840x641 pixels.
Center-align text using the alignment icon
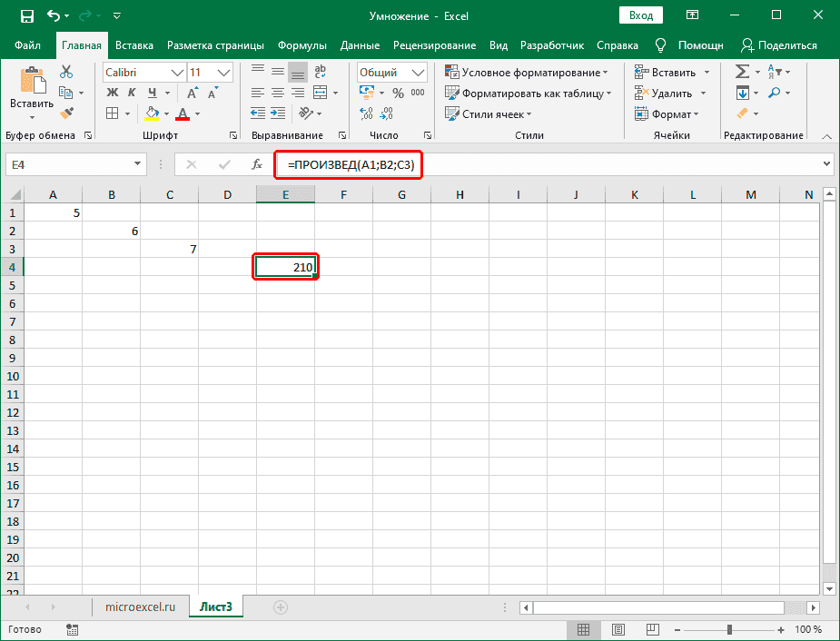277,92
